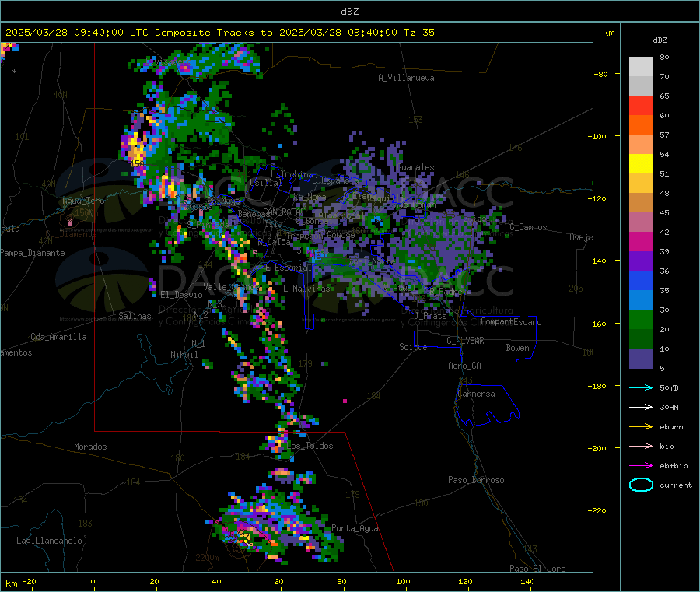Click the Pampa_Diamante map label
700x592 pixels.
[33, 253]
